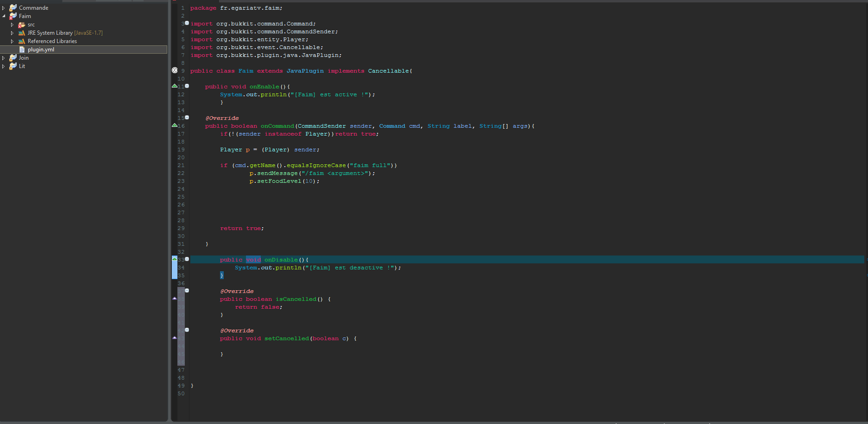Click the package name fr.egariatv.faim

tap(250, 8)
